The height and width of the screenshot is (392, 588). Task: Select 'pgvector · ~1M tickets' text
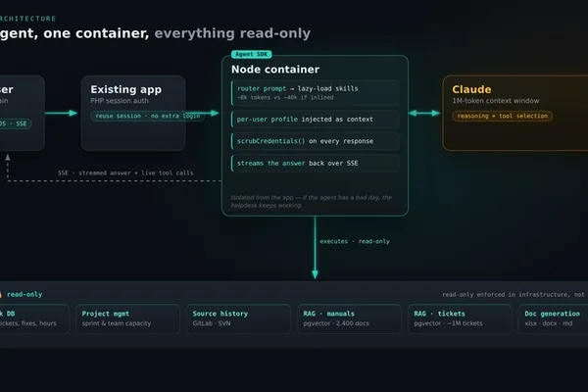coord(448,323)
